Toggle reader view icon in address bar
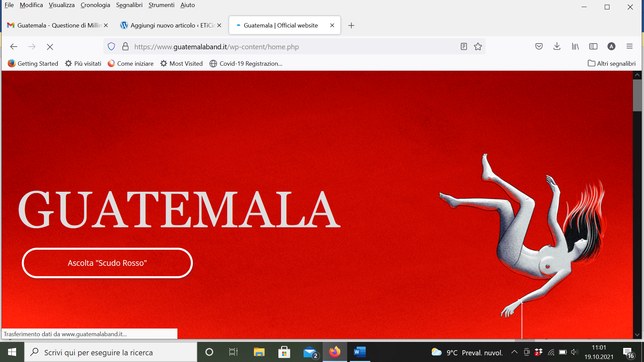This screenshot has height=362, width=644. click(x=464, y=47)
